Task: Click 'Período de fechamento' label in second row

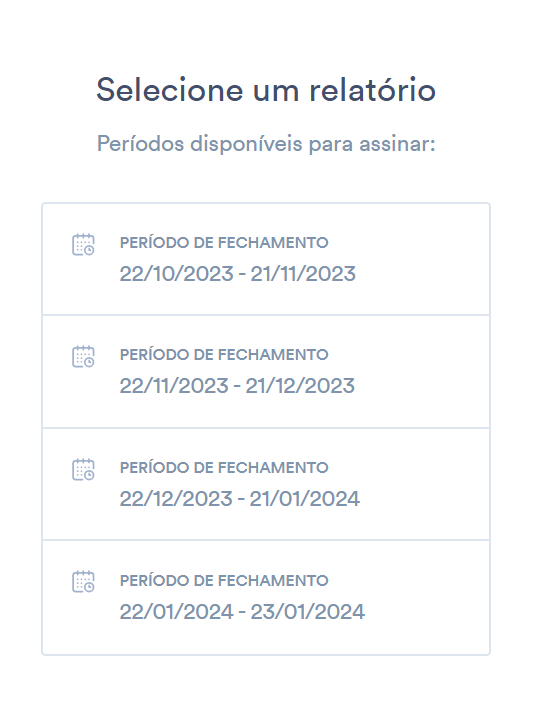Action: tap(224, 355)
